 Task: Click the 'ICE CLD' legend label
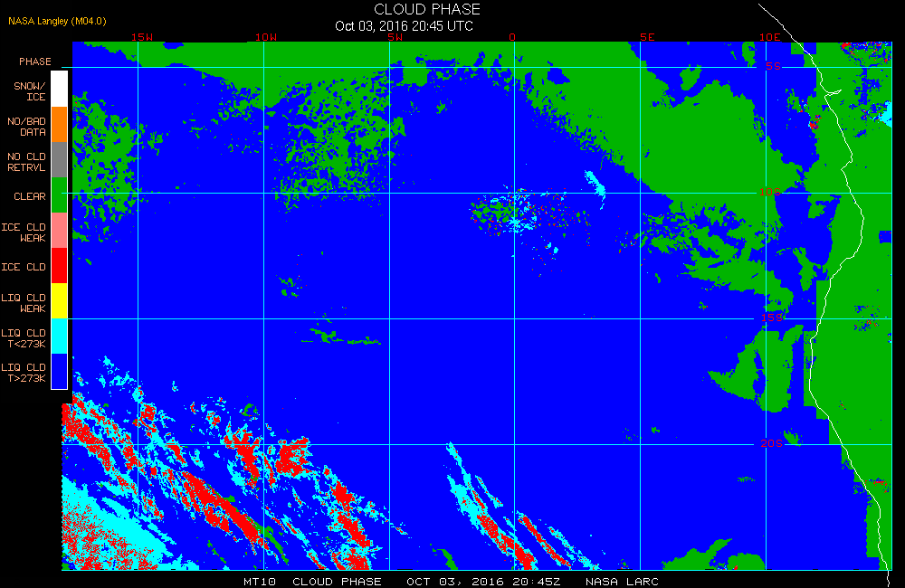[x=24, y=267]
